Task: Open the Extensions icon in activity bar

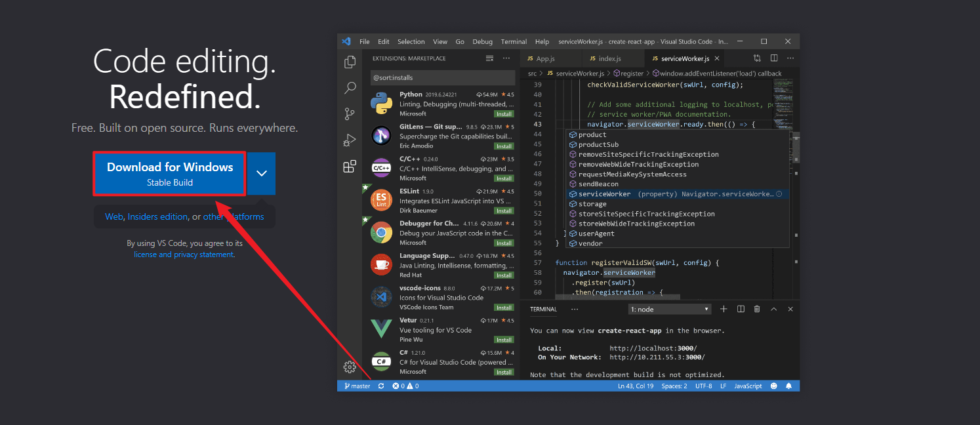Action: click(x=350, y=166)
